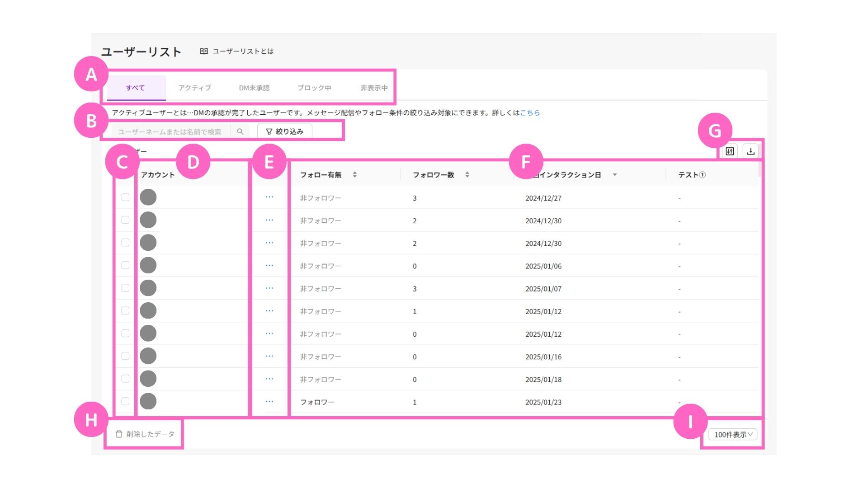The width and height of the screenshot is (868, 488).
Task: Open the three-dot menu in the 2024/12/27 row
Action: tap(269, 197)
